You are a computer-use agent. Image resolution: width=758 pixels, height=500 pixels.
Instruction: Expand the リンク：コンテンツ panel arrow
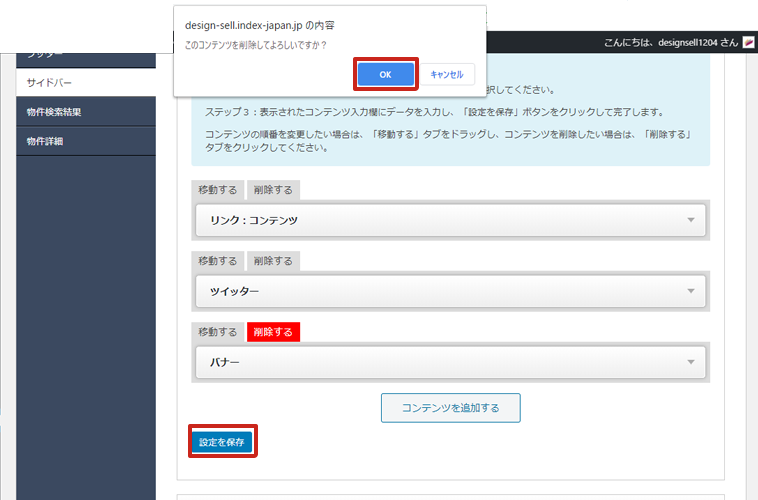[690, 220]
